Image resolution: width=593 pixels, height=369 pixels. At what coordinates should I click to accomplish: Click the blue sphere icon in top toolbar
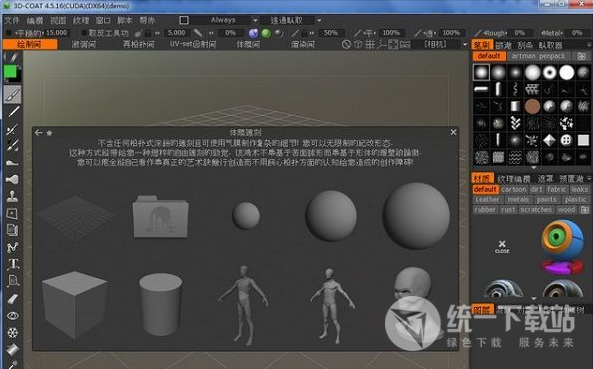point(253,33)
